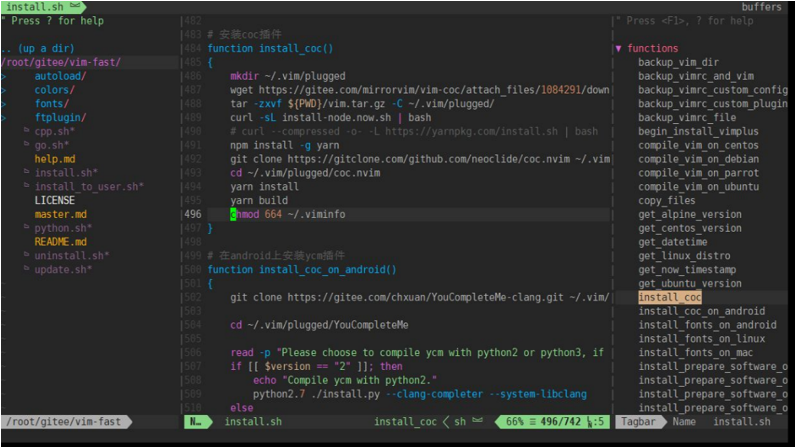Open the autoload folder
The image size is (795, 447).
pos(60,76)
